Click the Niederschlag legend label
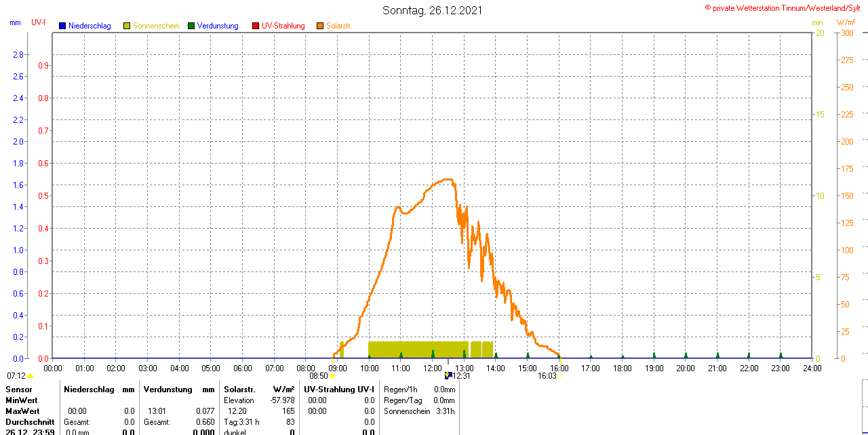Screen dimensions: 868x435 click(90, 26)
